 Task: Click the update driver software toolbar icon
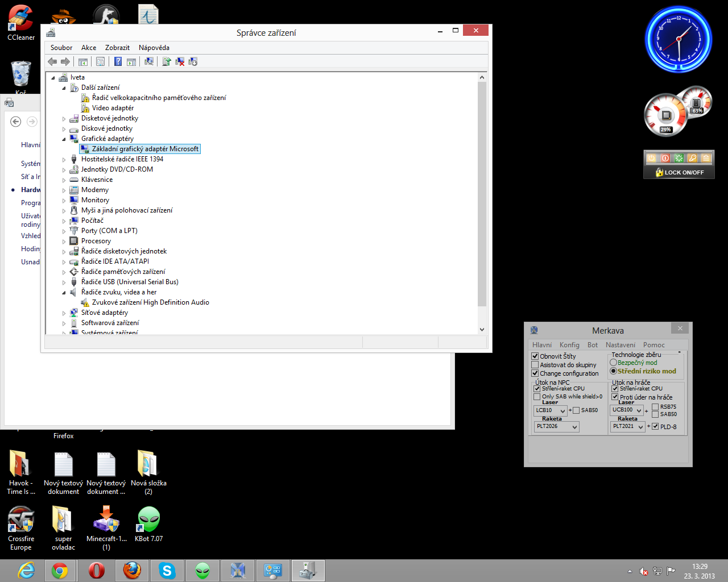tap(166, 61)
